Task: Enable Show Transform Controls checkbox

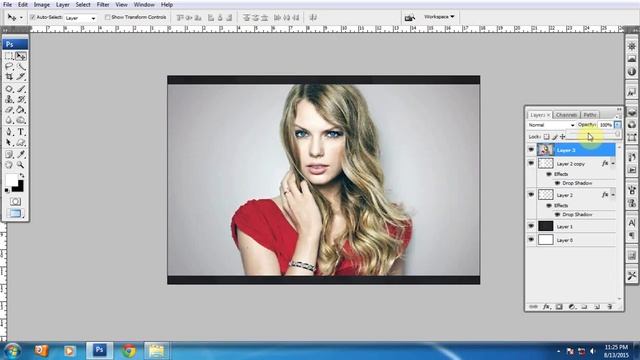Action: pyautogui.click(x=108, y=18)
